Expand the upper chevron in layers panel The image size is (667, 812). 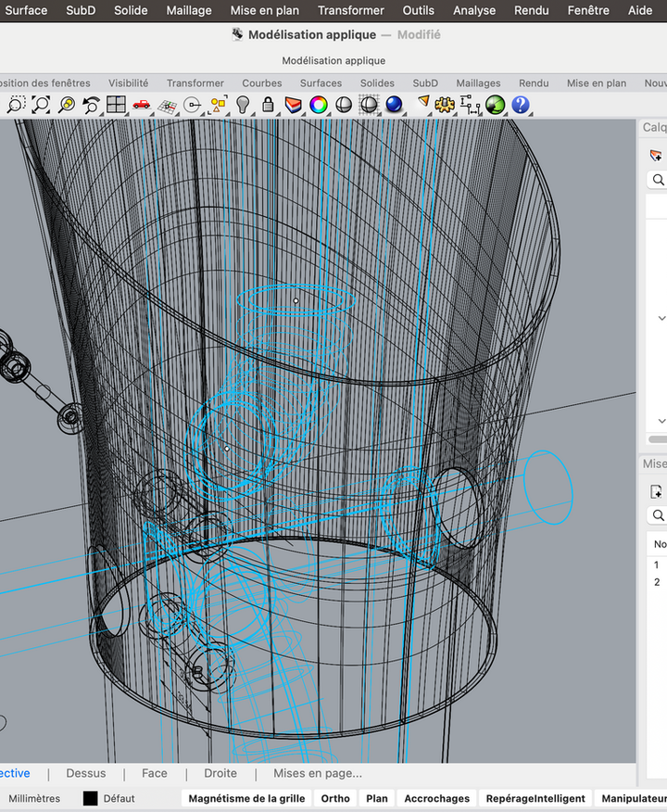coord(661,318)
